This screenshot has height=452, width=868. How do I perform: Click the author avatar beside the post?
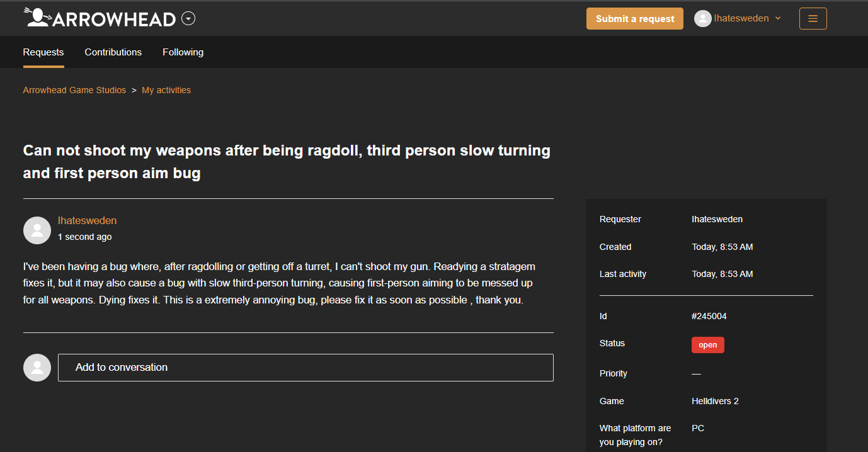pos(37,230)
